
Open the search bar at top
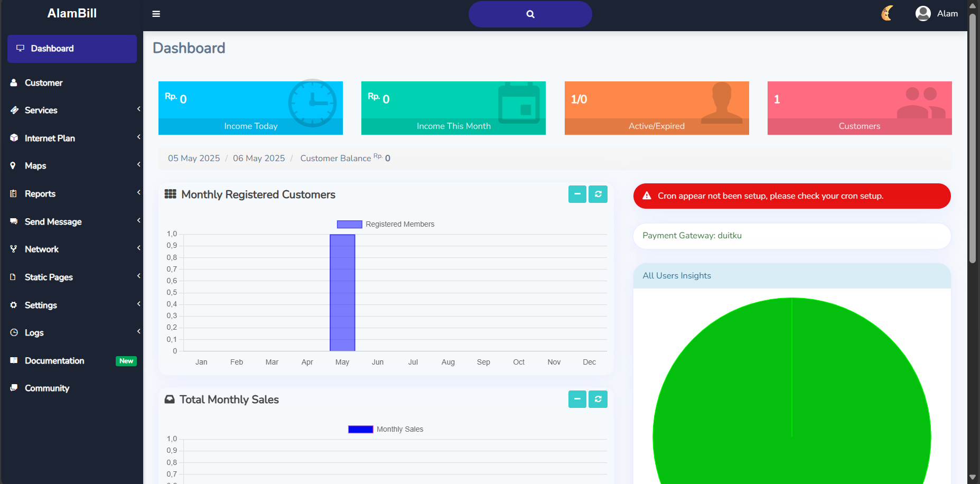(x=530, y=14)
